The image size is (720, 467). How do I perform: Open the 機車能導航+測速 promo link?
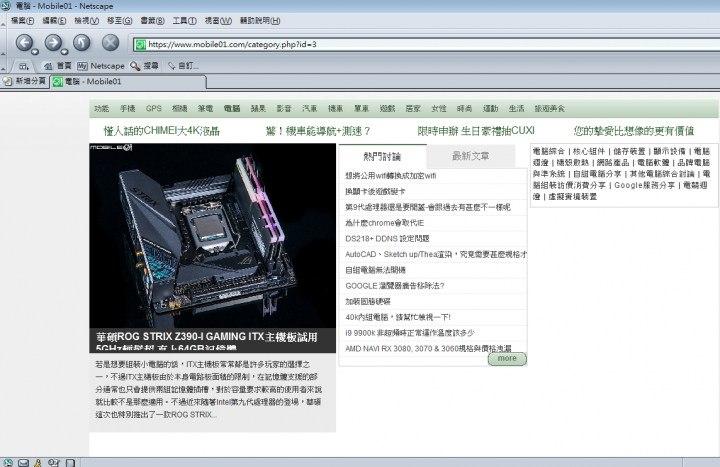point(318,131)
